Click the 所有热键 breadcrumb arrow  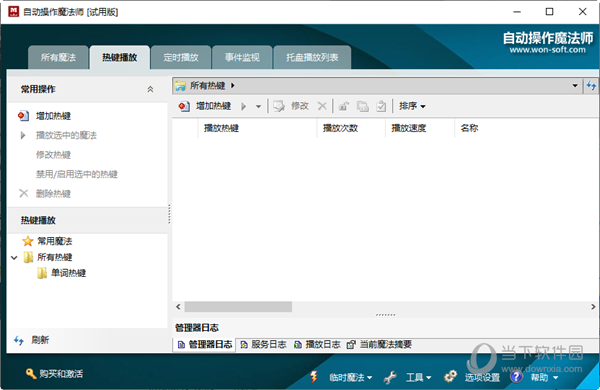pos(232,85)
